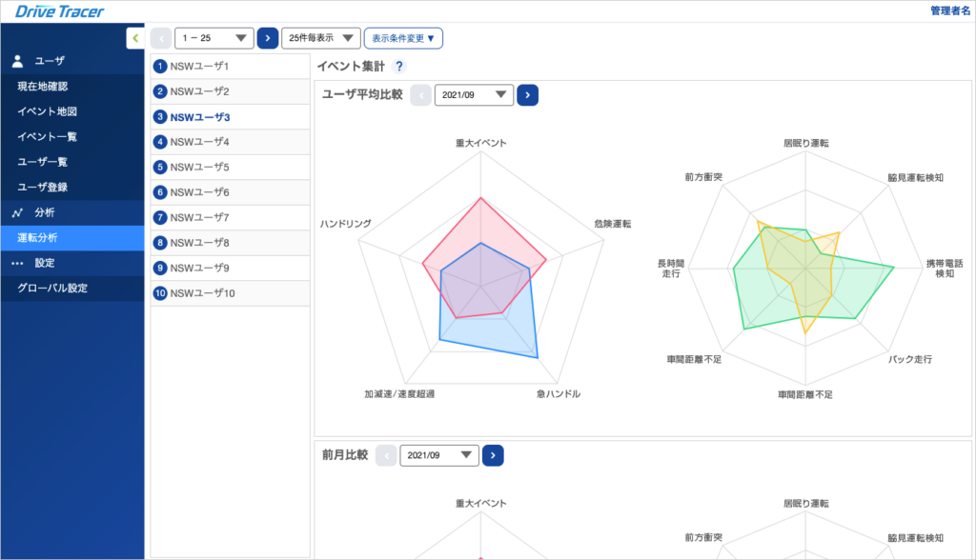
Task: Open the 1 – 25 page range dropdown
Action: pyautogui.click(x=214, y=38)
